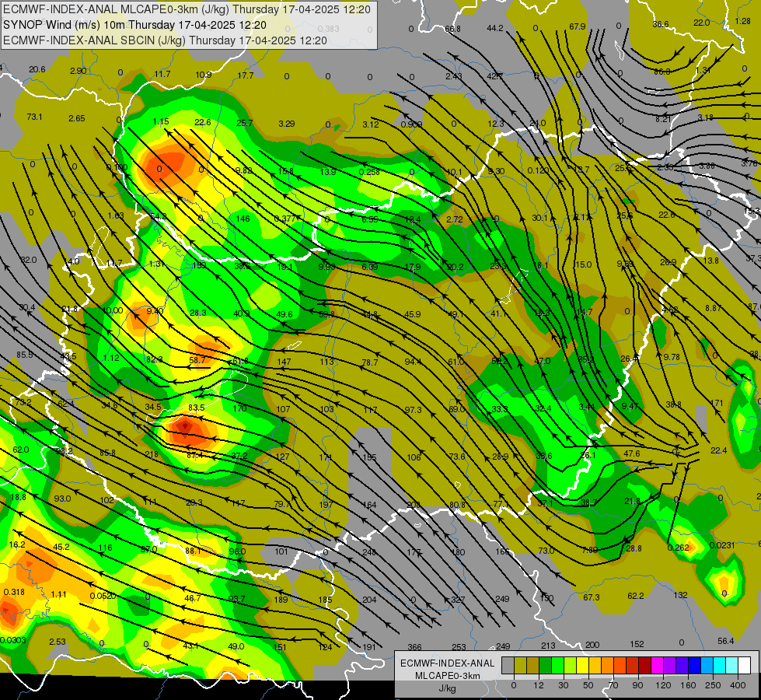761x700 pixels.
Task: Click the olive-yellow swatch above the 0 tick
Action: tap(520, 665)
